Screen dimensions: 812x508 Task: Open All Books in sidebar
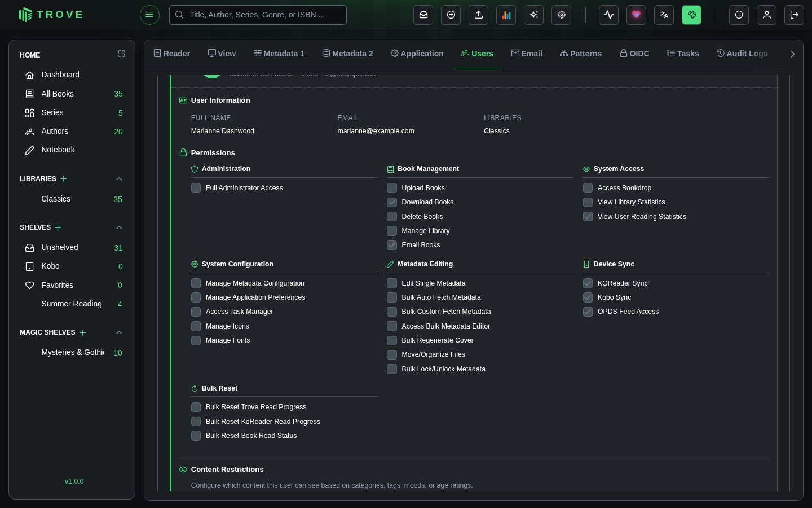(x=72, y=94)
